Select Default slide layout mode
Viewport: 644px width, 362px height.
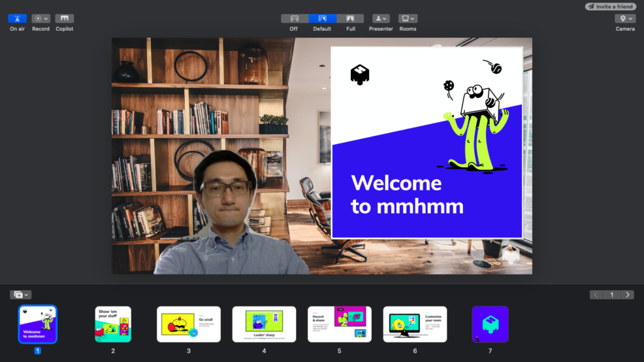tap(322, 19)
